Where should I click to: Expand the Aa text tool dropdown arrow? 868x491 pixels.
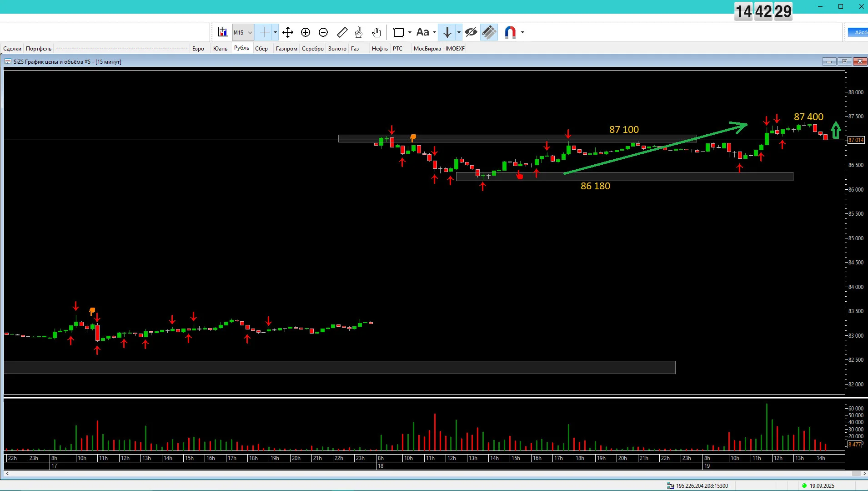435,32
